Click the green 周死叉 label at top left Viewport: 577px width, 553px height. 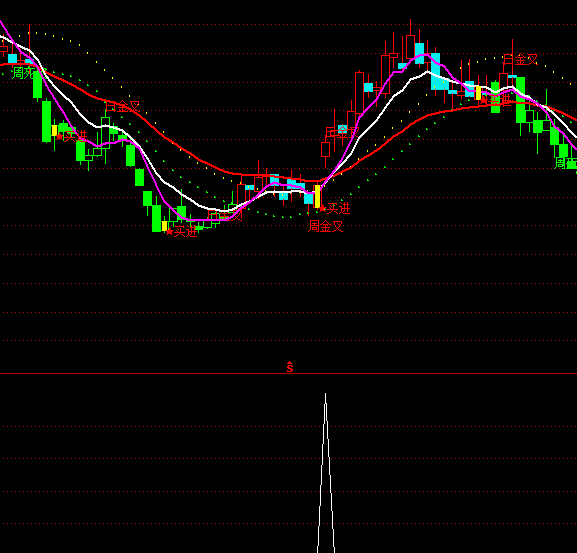(25, 73)
